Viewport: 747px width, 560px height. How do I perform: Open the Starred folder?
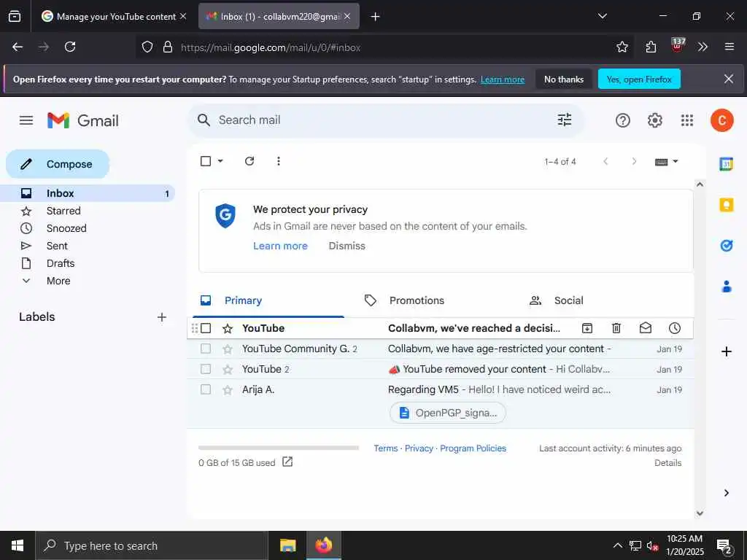click(63, 211)
